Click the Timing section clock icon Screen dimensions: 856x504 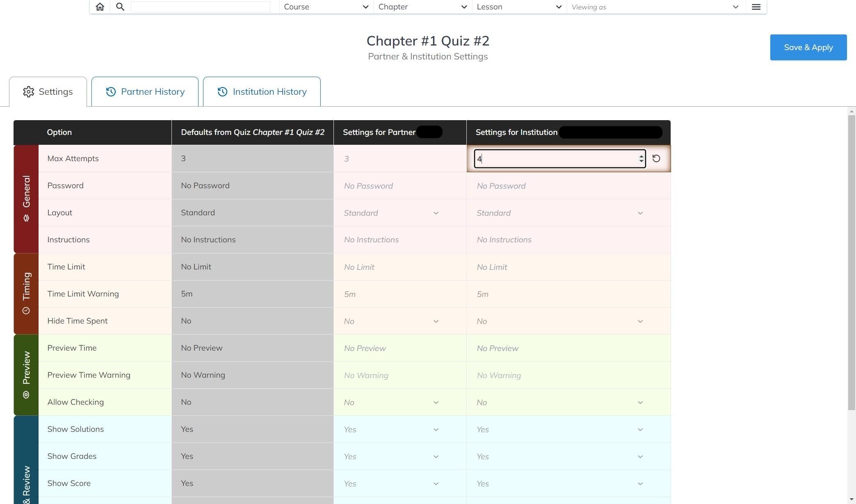(26, 310)
